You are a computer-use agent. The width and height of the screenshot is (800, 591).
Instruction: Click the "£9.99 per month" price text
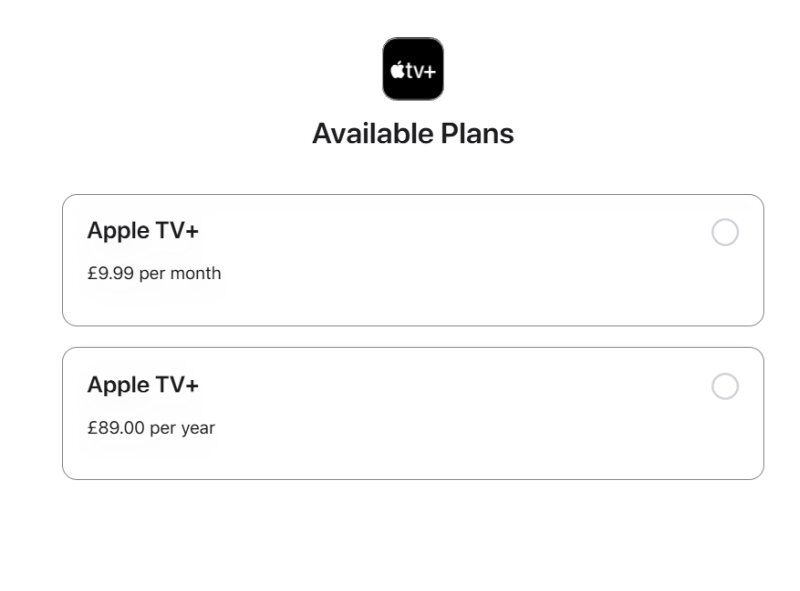[x=154, y=273]
